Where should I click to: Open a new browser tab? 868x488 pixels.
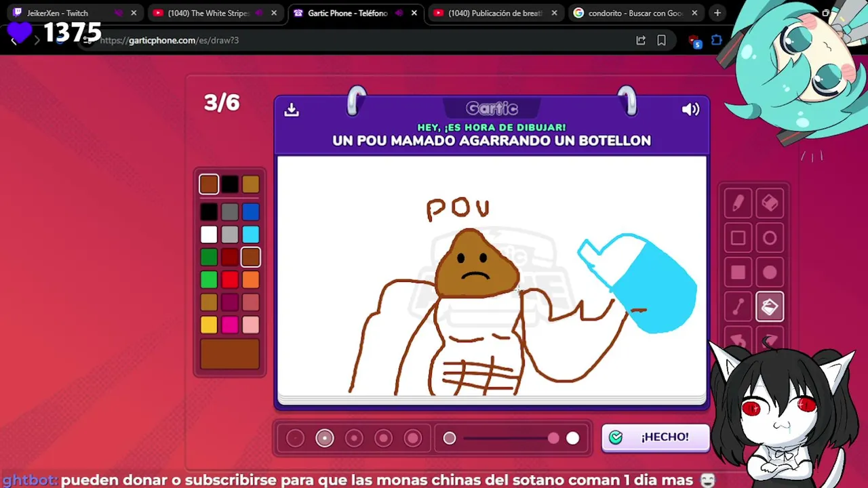click(x=717, y=13)
